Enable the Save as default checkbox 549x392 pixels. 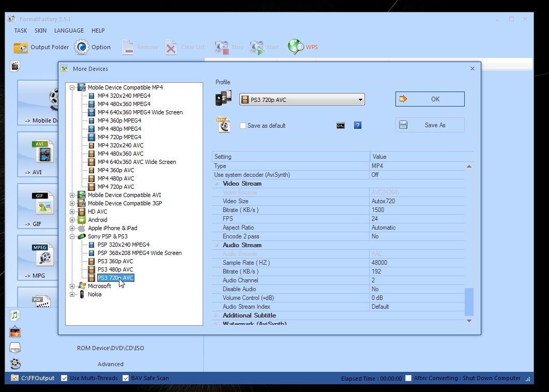[x=242, y=126]
